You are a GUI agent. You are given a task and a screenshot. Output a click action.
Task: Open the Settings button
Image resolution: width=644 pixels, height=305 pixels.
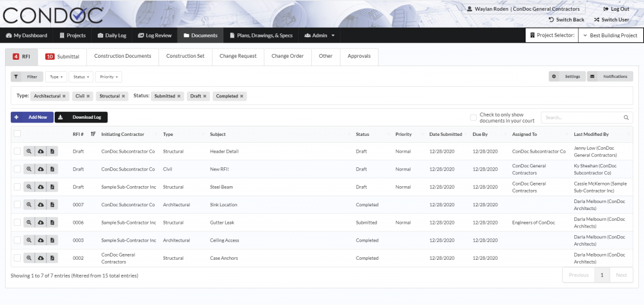coord(567,76)
